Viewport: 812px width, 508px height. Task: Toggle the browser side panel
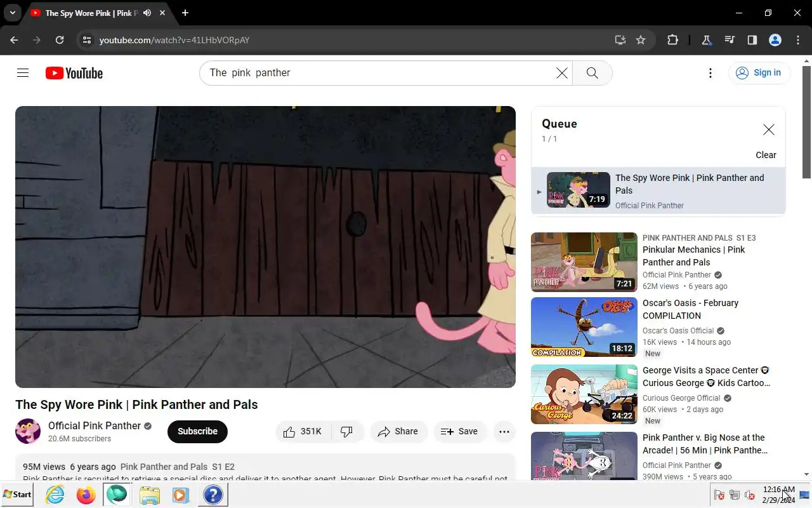752,40
